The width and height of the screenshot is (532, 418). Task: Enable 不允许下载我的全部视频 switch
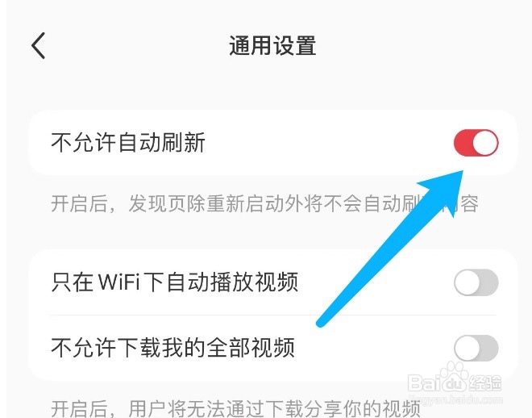[x=476, y=348]
